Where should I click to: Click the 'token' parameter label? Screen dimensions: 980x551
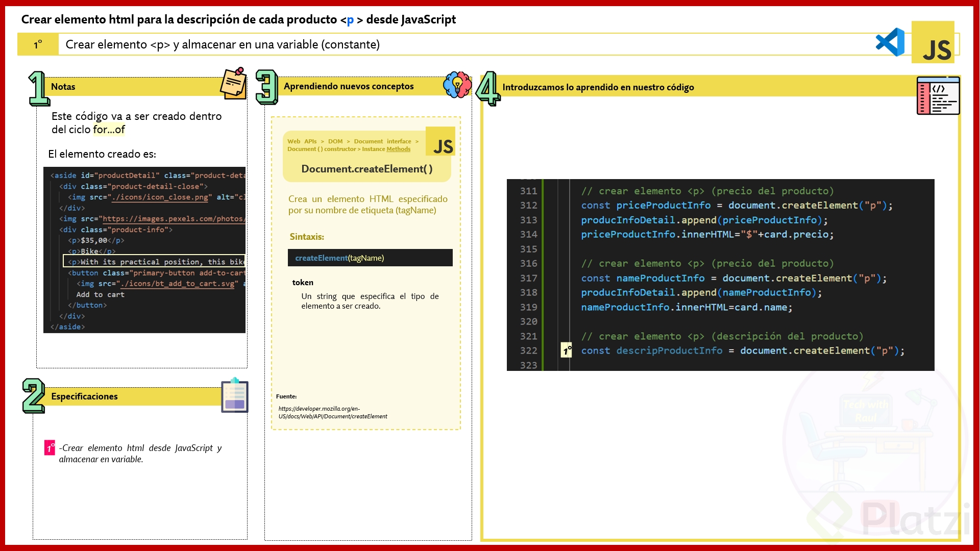303,283
